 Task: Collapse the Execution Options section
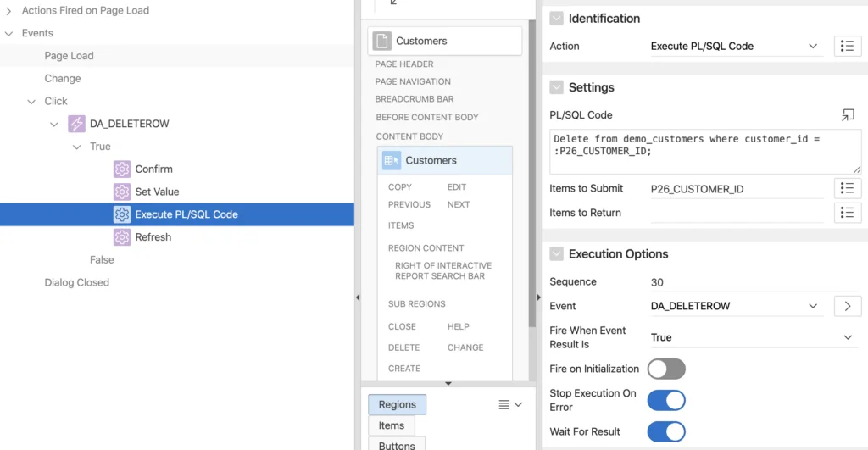click(x=556, y=254)
